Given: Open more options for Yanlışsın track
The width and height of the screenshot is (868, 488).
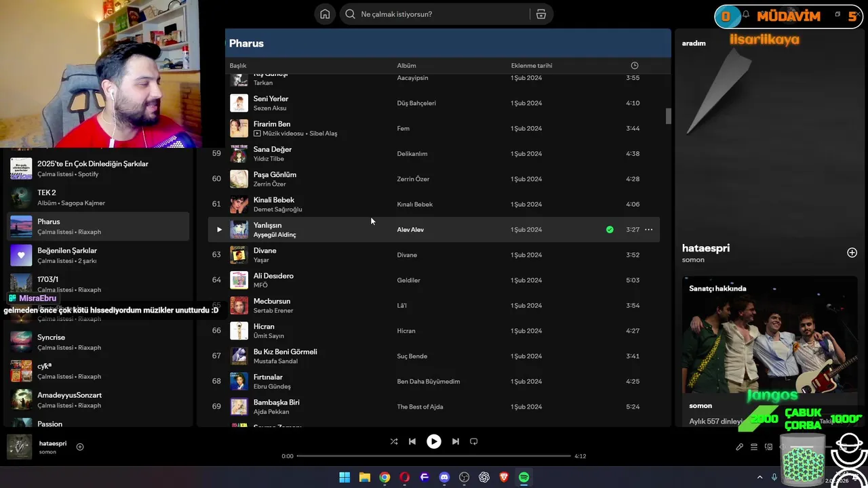Looking at the screenshot, I should click(649, 230).
